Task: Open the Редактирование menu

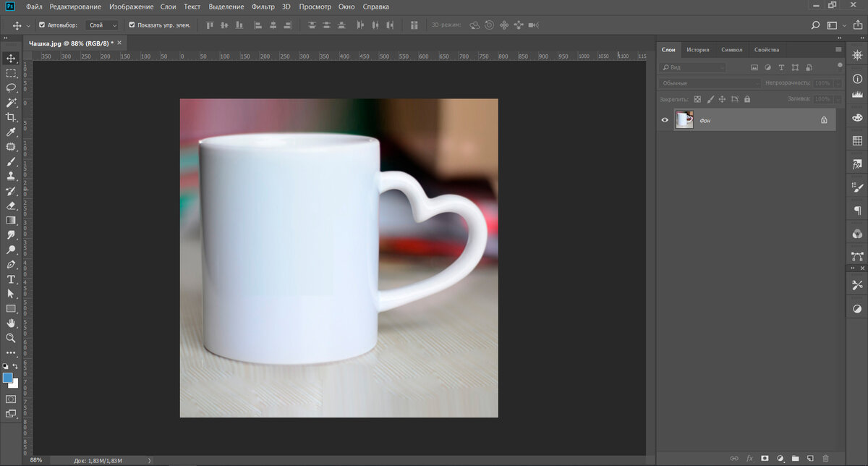Action: pyautogui.click(x=75, y=7)
